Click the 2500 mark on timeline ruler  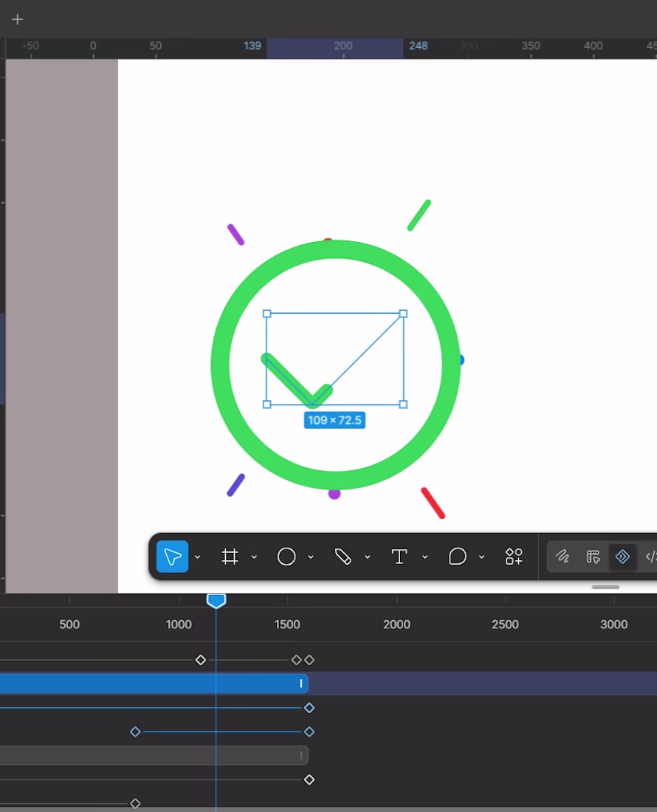(506, 625)
